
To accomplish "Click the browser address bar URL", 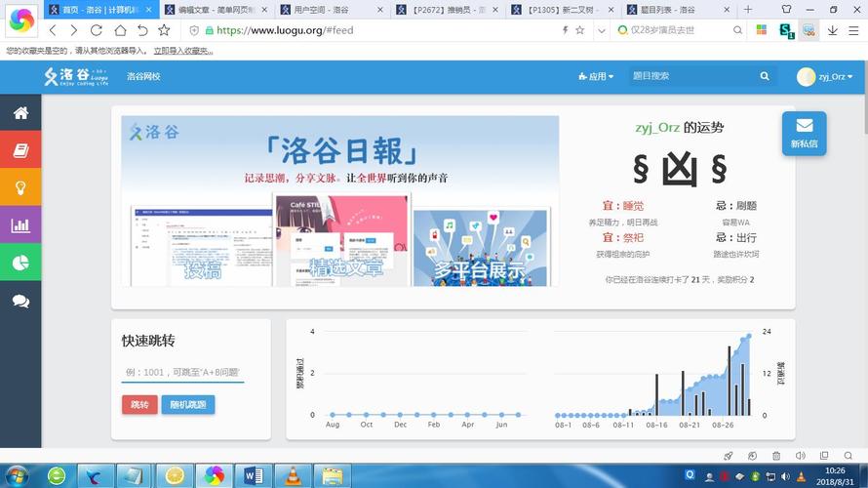I will (285, 30).
